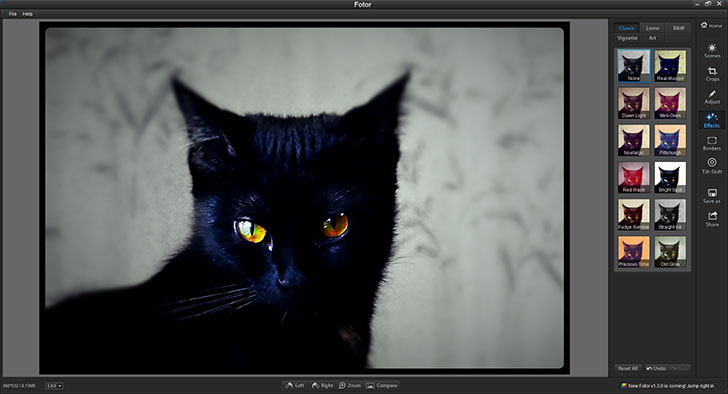Rotate image Right

point(322,385)
